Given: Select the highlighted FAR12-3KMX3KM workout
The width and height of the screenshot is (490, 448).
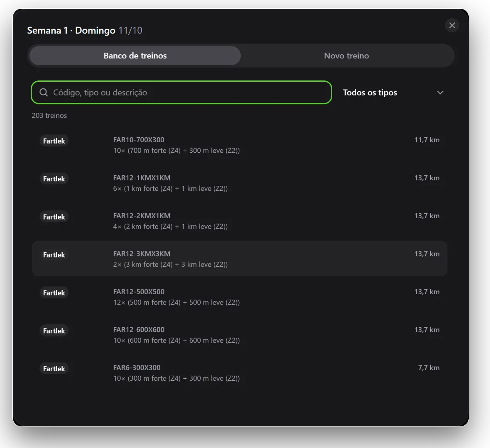Looking at the screenshot, I should tap(239, 258).
